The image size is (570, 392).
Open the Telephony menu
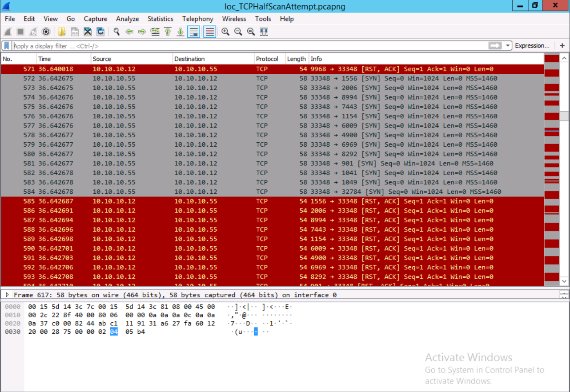(198, 19)
